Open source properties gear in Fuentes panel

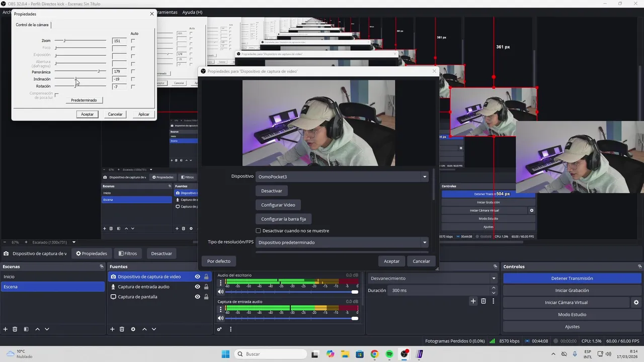[x=133, y=329]
